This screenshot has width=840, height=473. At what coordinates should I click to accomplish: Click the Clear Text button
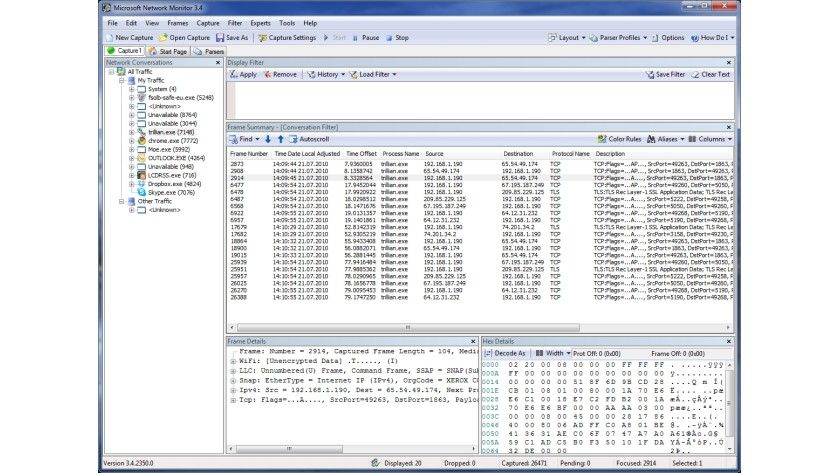710,74
